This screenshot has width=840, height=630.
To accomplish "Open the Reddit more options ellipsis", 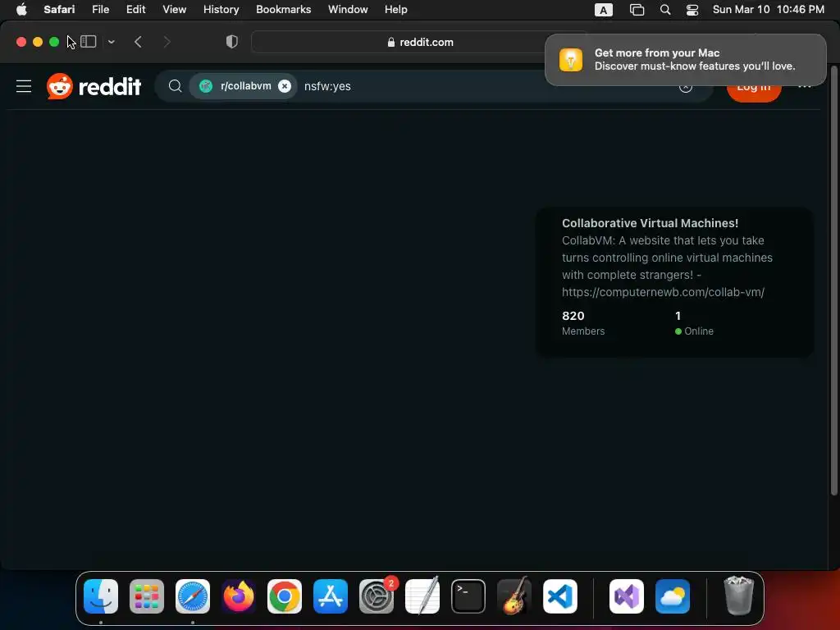I will (805, 86).
